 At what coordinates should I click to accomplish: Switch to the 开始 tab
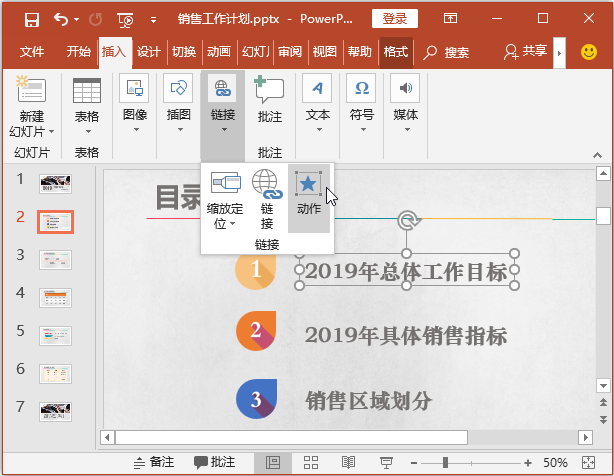pyautogui.click(x=78, y=51)
